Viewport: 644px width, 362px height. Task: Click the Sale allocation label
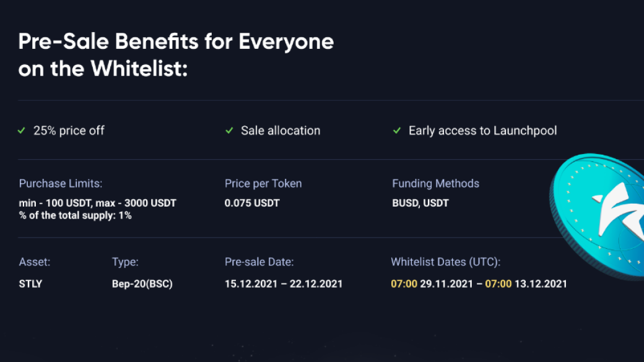coord(281,131)
